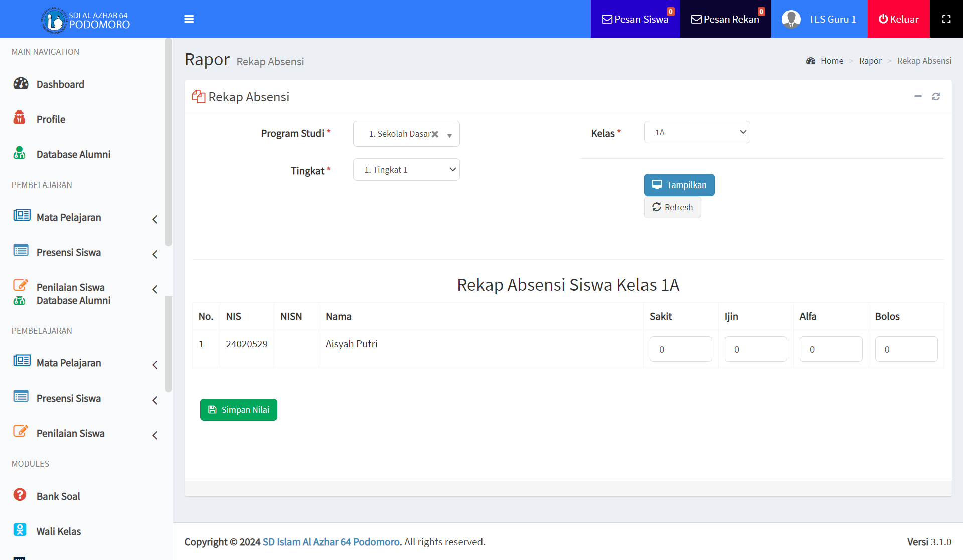
Task: Click the Rapor breadcrumb link
Action: [x=870, y=61]
